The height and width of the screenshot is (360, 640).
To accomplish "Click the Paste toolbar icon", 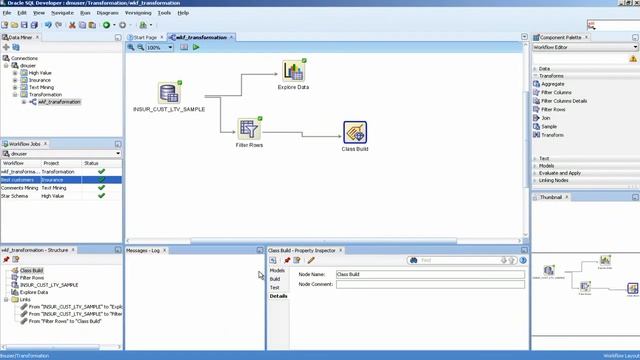I will coord(92,25).
